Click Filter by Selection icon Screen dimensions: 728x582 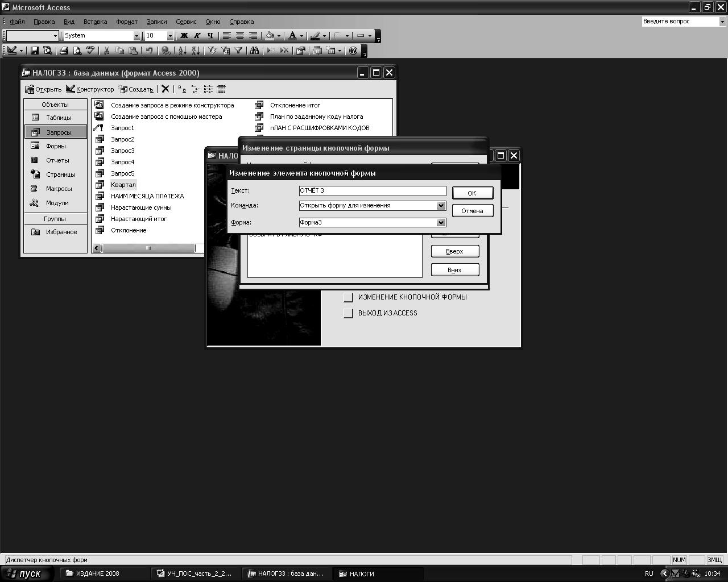[212, 51]
